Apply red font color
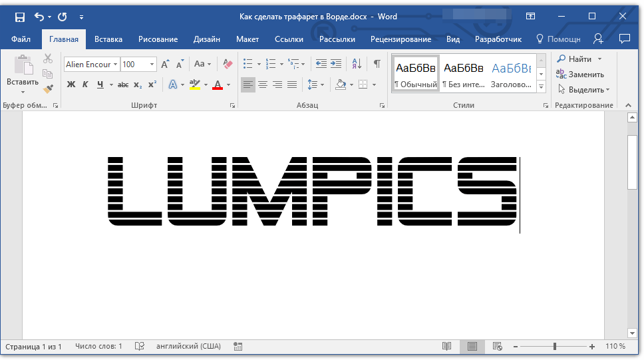This screenshot has width=644, height=360. point(218,85)
